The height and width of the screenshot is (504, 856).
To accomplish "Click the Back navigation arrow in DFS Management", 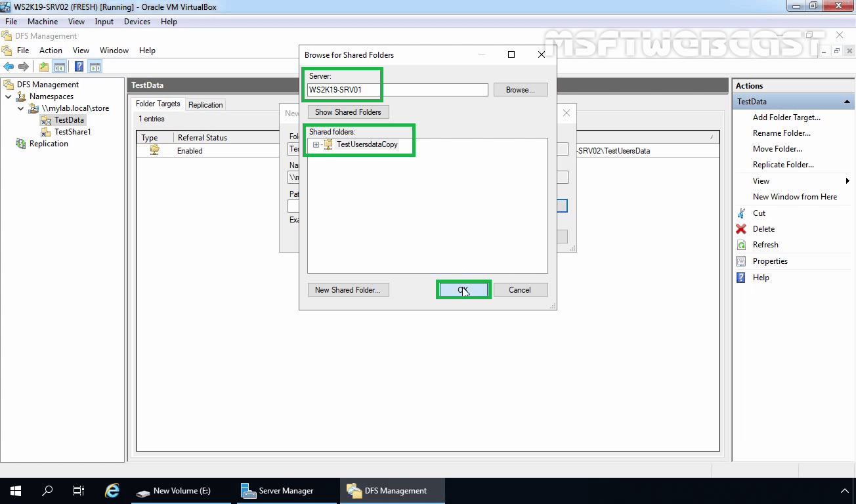I will (x=9, y=66).
